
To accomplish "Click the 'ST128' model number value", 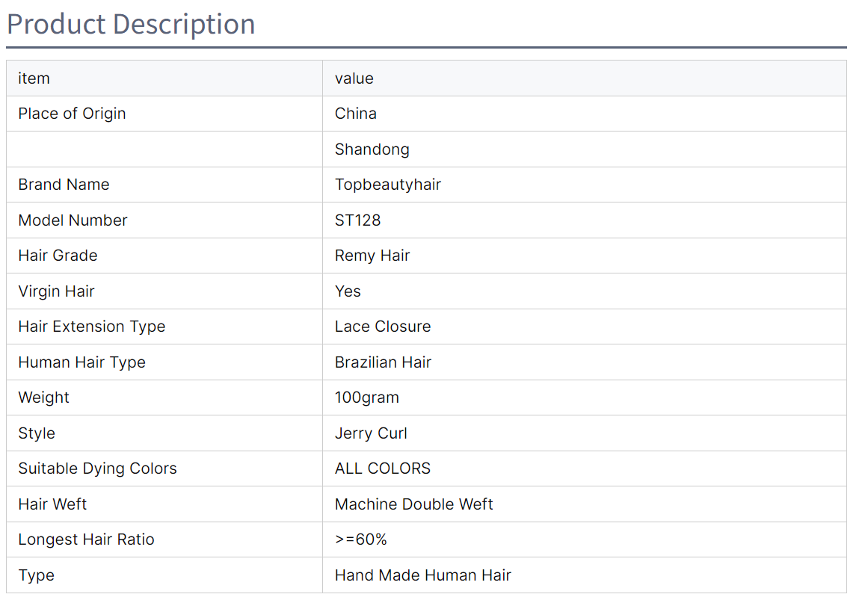I will tap(357, 220).
